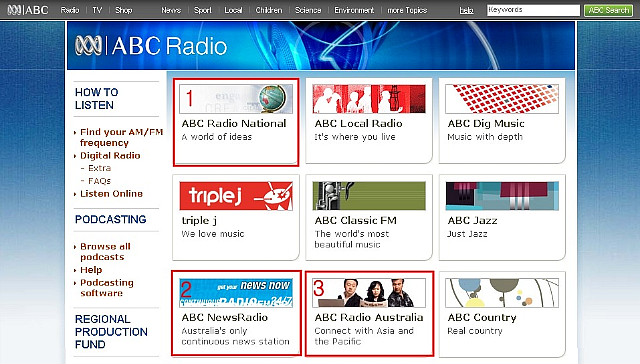This screenshot has height=364, width=640.
Task: Click the ABC Country title link
Action: [482, 317]
